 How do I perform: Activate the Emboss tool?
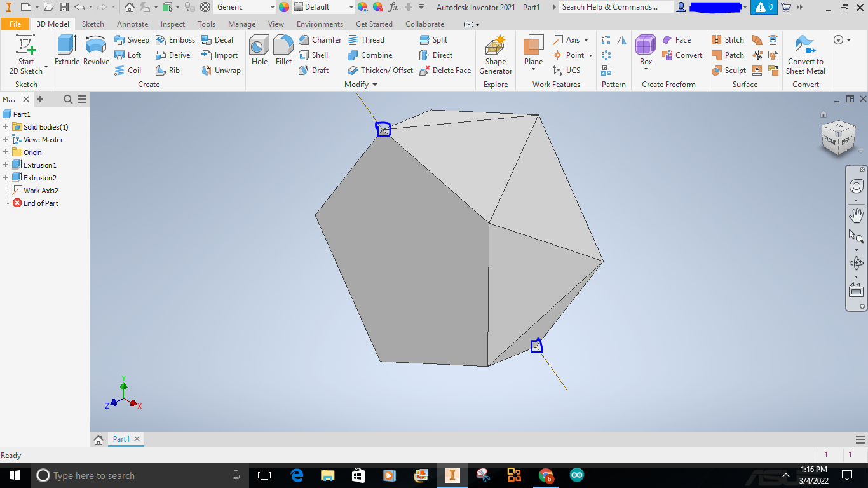tap(175, 39)
